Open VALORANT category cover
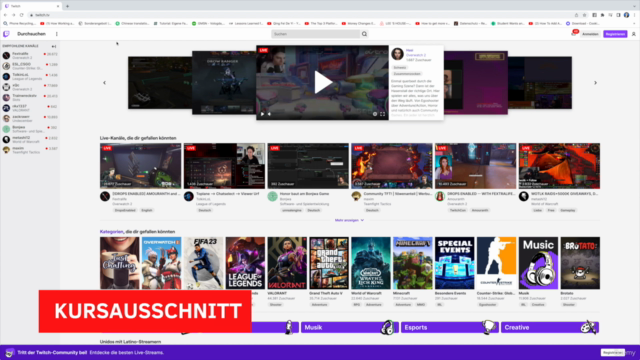This screenshot has height=360, width=640. pyautogui.click(x=287, y=263)
